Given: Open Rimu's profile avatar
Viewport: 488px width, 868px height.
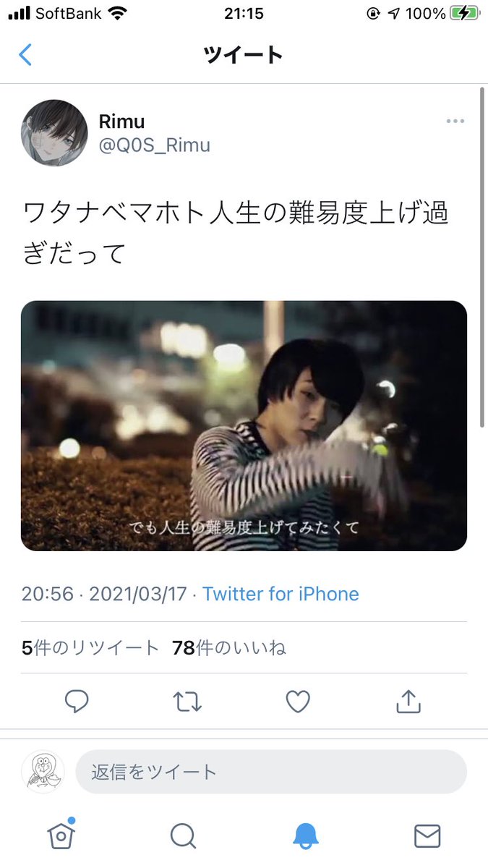Looking at the screenshot, I should (x=54, y=133).
